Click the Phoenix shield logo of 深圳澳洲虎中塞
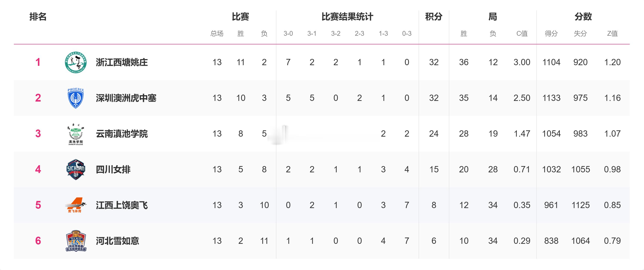Image resolution: width=644 pixels, height=270 pixels. pos(76,98)
